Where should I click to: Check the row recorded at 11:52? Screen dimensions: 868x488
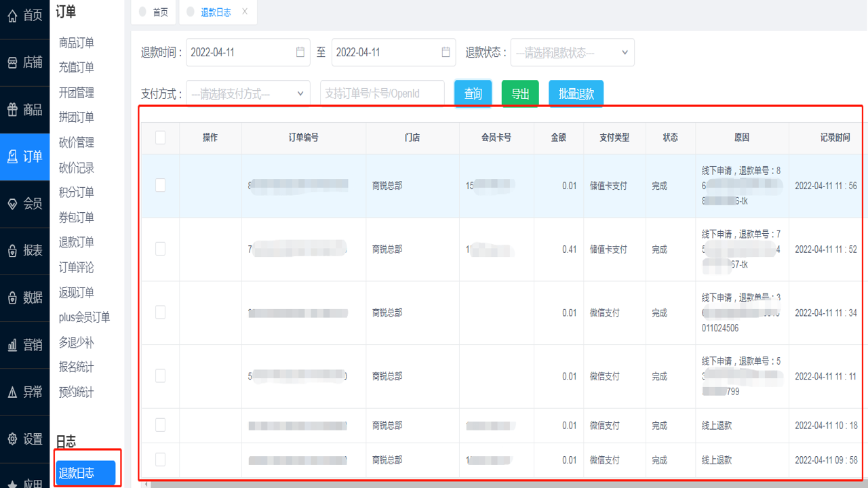pyautogui.click(x=160, y=249)
